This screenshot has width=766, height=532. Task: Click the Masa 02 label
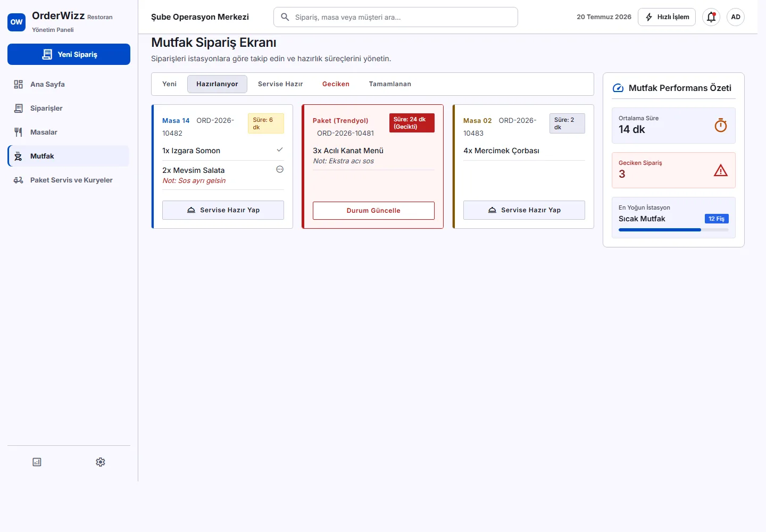point(477,121)
